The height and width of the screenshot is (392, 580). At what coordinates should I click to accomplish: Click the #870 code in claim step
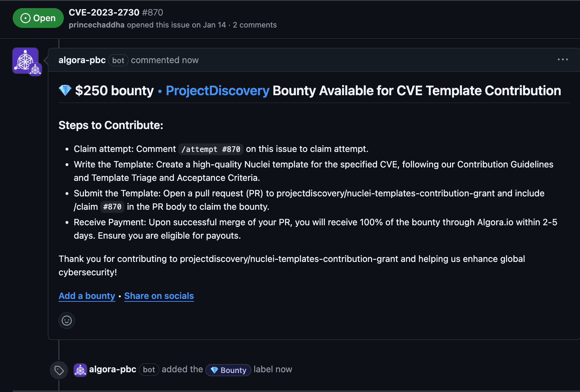(112, 207)
